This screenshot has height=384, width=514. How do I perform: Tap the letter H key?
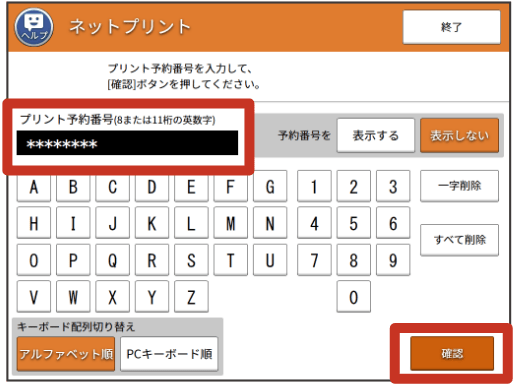tap(34, 223)
